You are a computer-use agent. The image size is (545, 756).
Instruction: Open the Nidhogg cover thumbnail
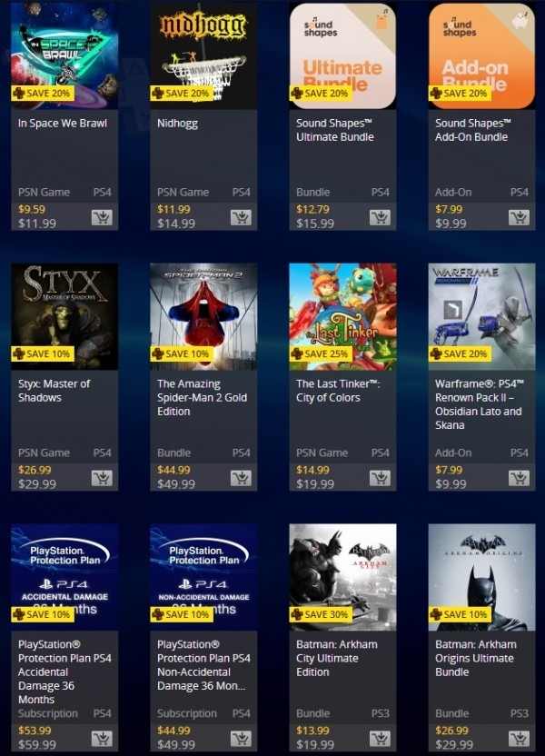(x=203, y=56)
